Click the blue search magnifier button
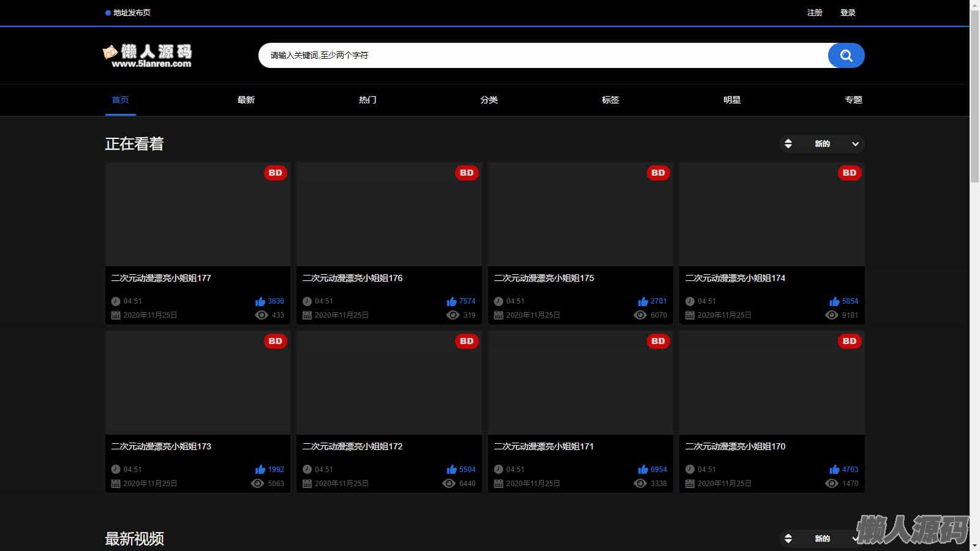Screen dimensions: 980x551 [846, 56]
